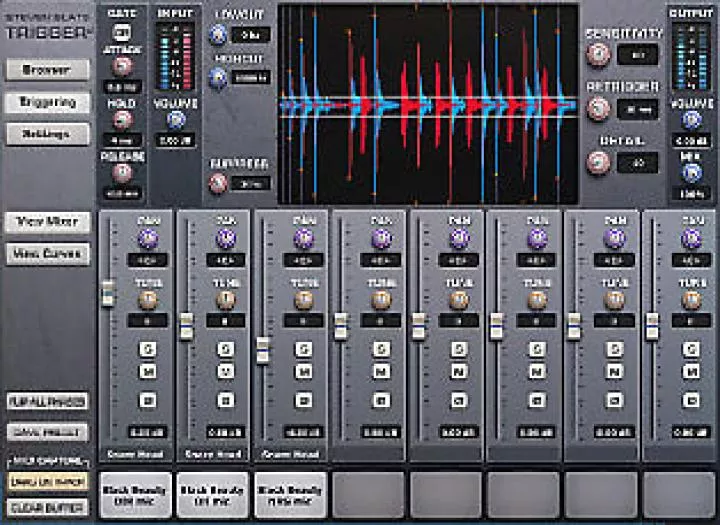Mute channel 1 with its M button

[148, 371]
